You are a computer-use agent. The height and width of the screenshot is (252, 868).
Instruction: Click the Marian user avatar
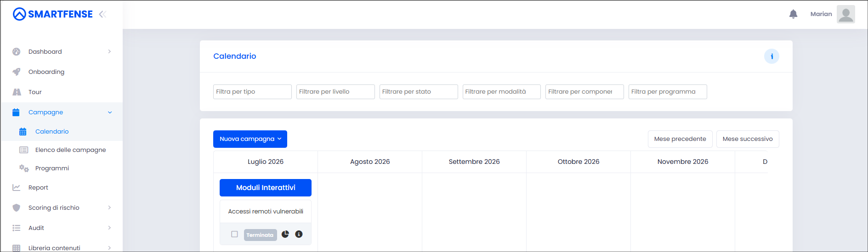[x=845, y=14]
